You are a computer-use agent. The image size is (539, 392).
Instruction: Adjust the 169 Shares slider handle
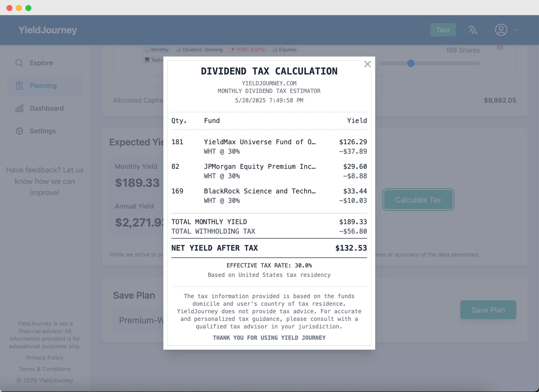411,63
